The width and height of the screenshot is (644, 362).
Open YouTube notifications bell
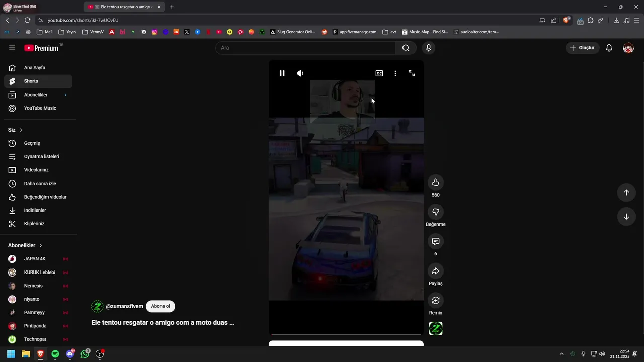(x=609, y=48)
